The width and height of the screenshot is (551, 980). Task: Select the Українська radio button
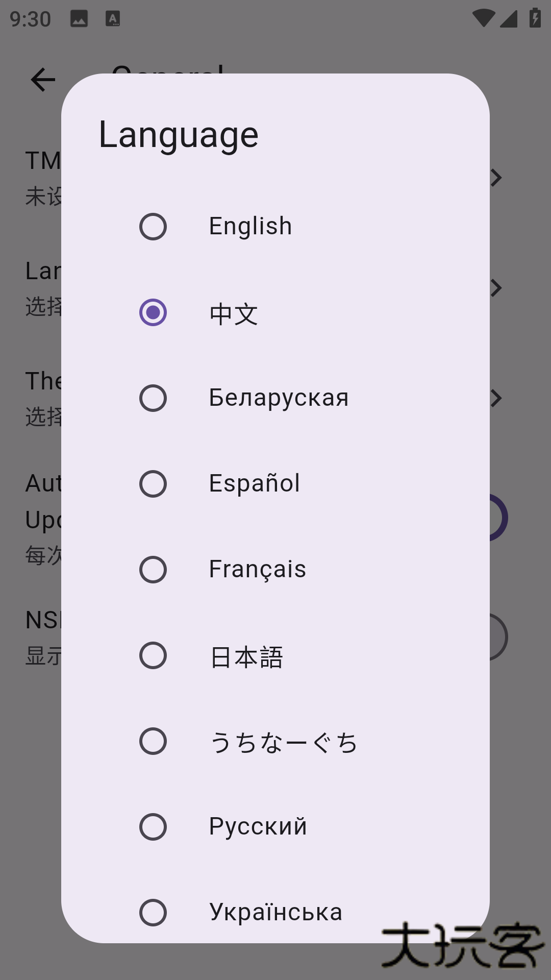[x=153, y=913]
